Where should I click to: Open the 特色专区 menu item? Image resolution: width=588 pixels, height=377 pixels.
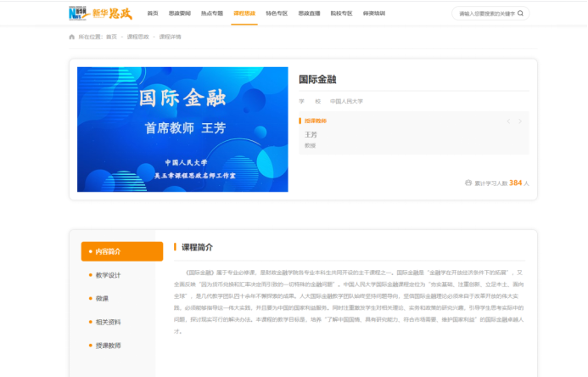pos(277,14)
